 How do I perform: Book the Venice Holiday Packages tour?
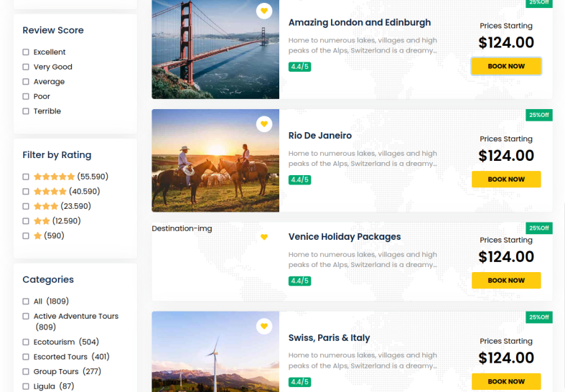click(506, 281)
